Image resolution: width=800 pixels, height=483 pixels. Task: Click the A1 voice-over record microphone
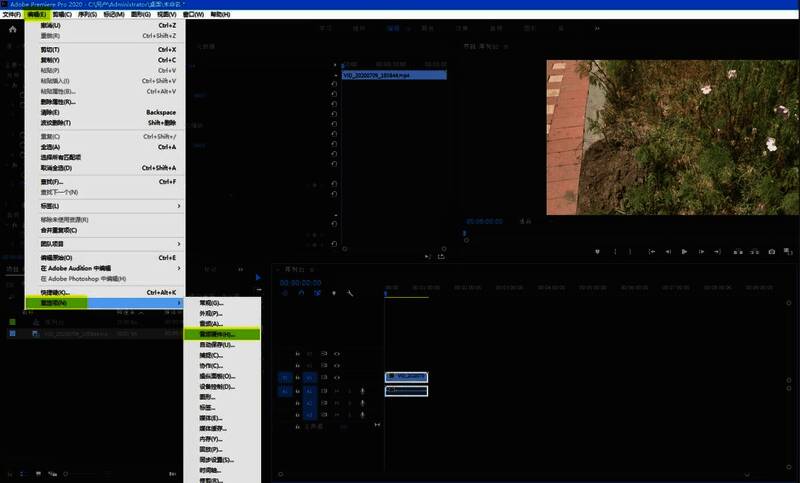tap(363, 390)
